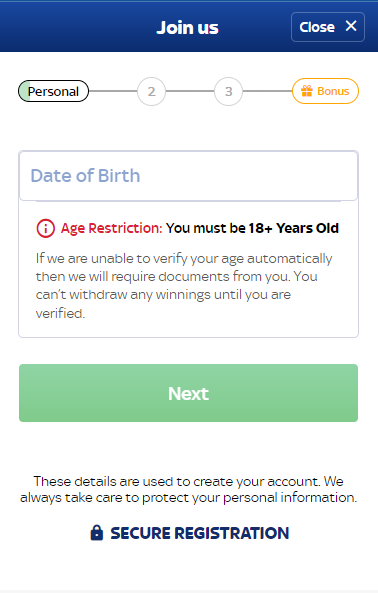Image resolution: width=378 pixels, height=593 pixels.
Task: Close the Join us dialog via Close
Action: 328,27
